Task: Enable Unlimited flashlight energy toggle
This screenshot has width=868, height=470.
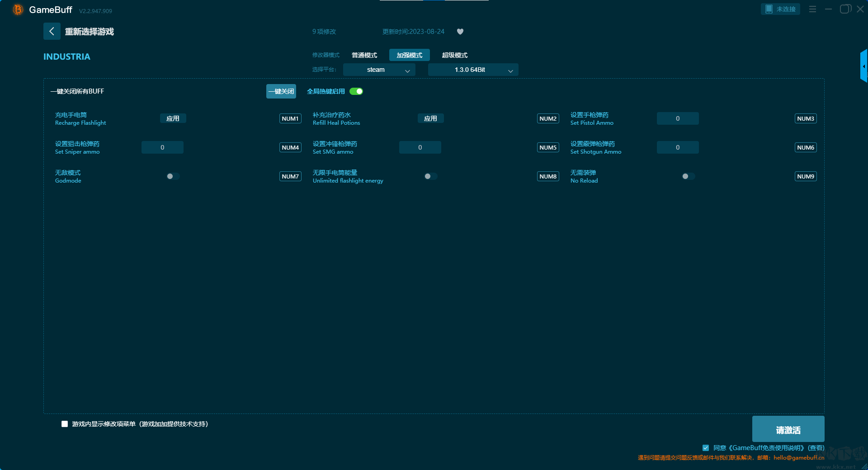Action: click(x=431, y=176)
